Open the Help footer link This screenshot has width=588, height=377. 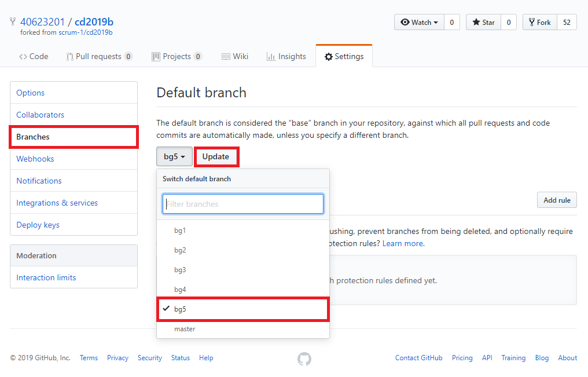pyautogui.click(x=206, y=358)
